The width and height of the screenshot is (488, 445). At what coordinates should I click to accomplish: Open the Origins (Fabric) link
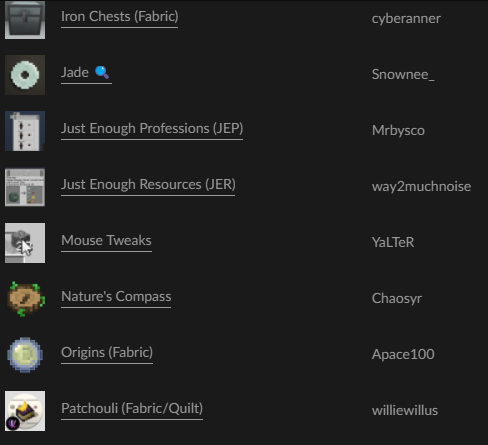pos(107,353)
